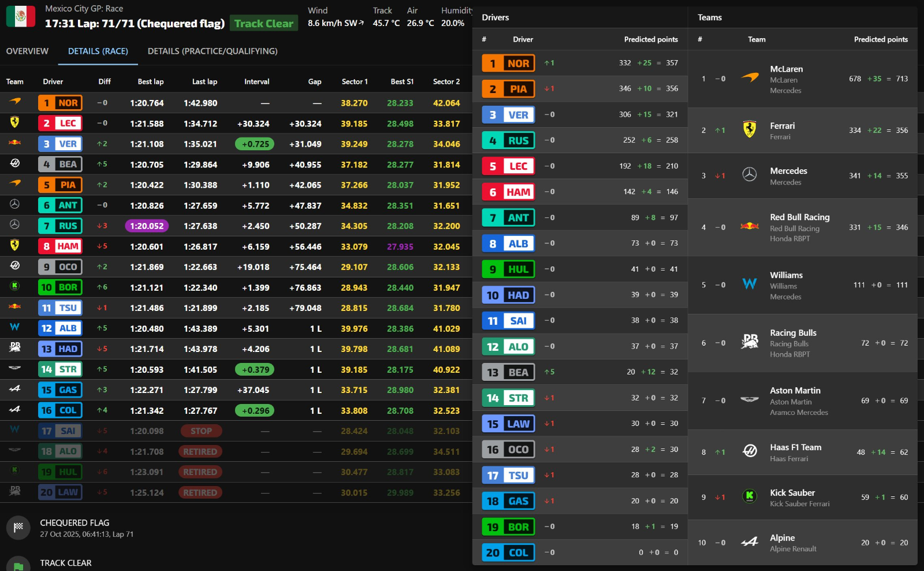Click the Kick Sauber green logo
Screen dimensions: 924x571
750,496
